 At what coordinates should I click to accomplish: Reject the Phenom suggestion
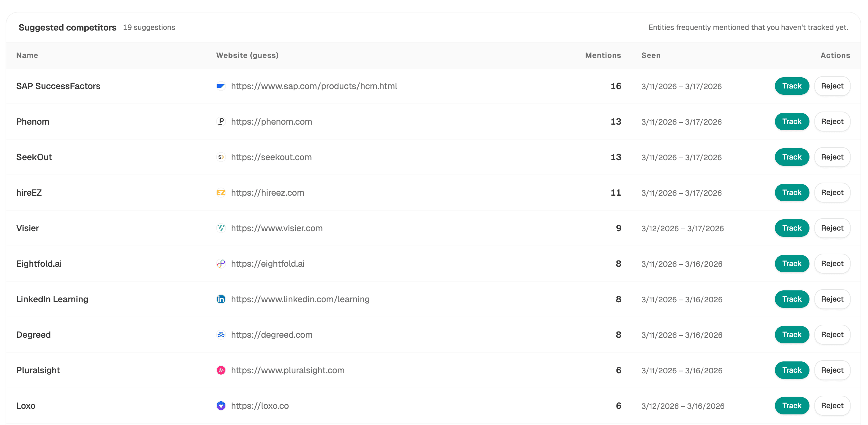coord(832,122)
